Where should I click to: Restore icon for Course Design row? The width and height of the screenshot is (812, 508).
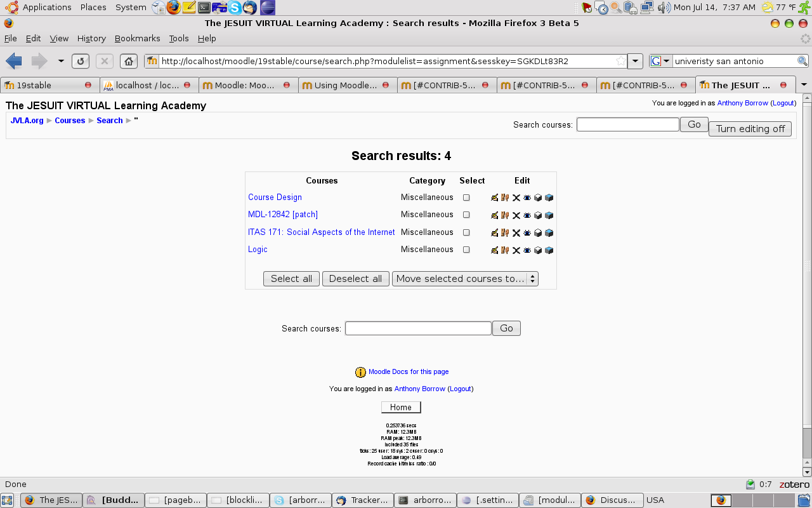pos(549,197)
